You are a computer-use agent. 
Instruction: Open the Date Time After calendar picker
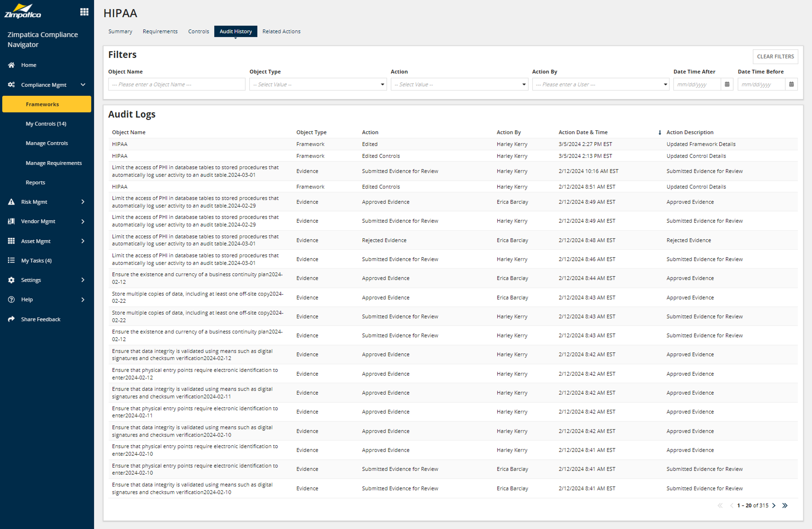(x=727, y=84)
